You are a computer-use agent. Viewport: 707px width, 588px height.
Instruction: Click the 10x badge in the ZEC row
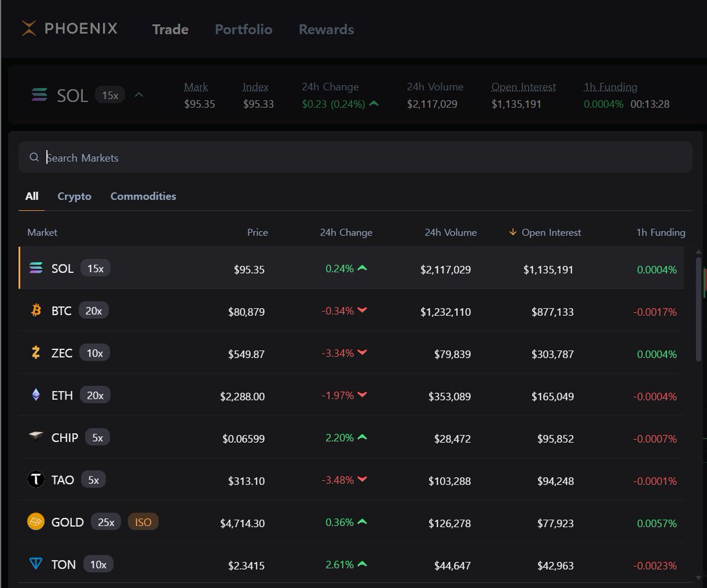[x=95, y=353]
